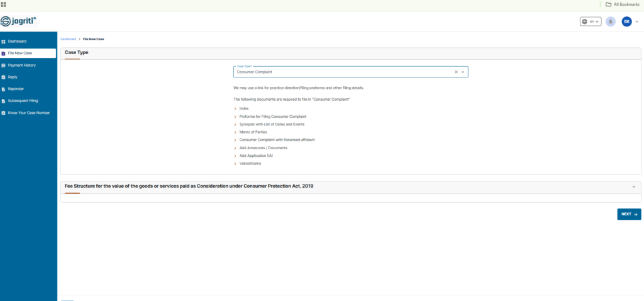Image resolution: width=644 pixels, height=301 pixels.
Task: Clear the Consumer Complaint selection
Action: coord(456,72)
